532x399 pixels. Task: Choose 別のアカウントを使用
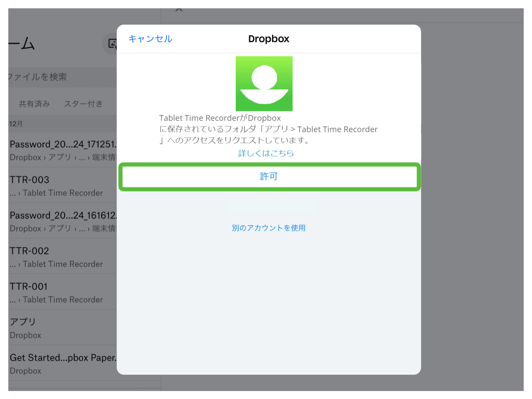[269, 228]
